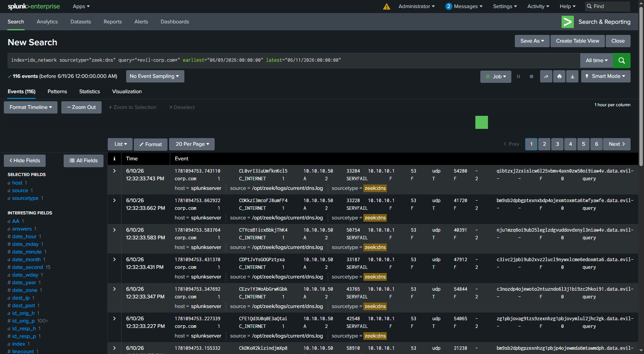This screenshot has height=354, width=644.
Task: Click the Create Table View button
Action: (x=577, y=41)
